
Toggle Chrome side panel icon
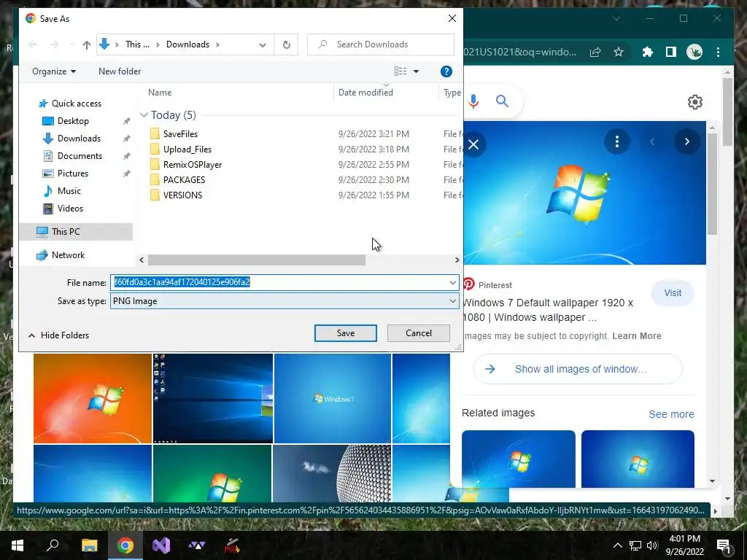pos(671,52)
